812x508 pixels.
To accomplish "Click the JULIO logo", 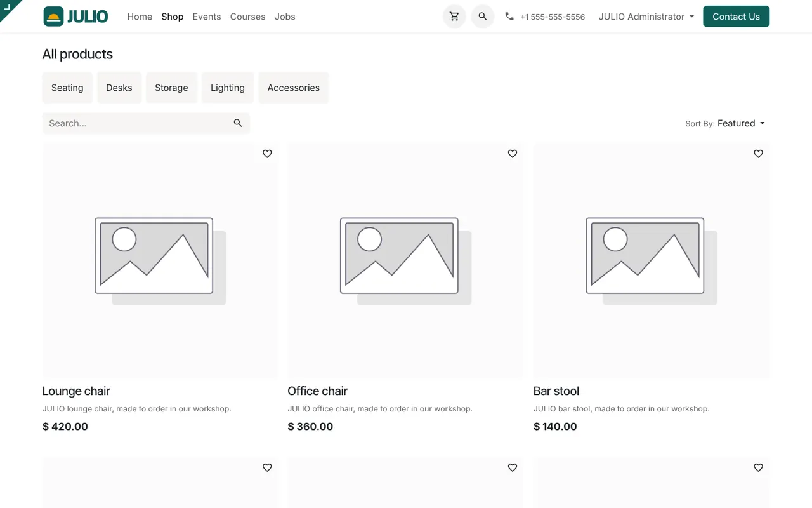I will pyautogui.click(x=76, y=17).
